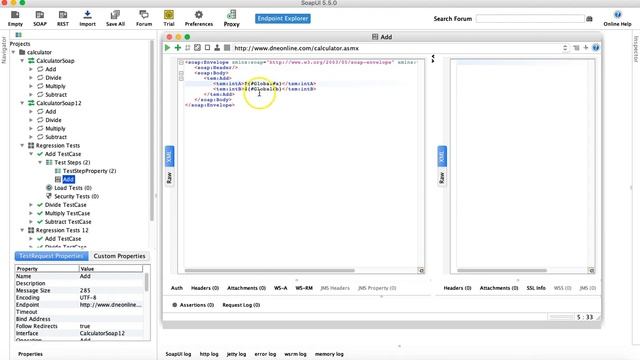Click the solid gray square icon after the person icon

click(x=227, y=48)
